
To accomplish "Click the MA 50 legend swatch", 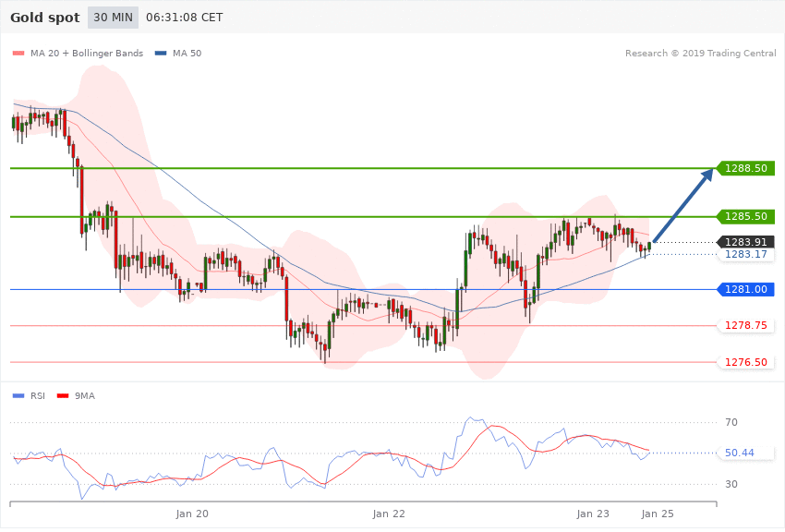I will pos(161,54).
